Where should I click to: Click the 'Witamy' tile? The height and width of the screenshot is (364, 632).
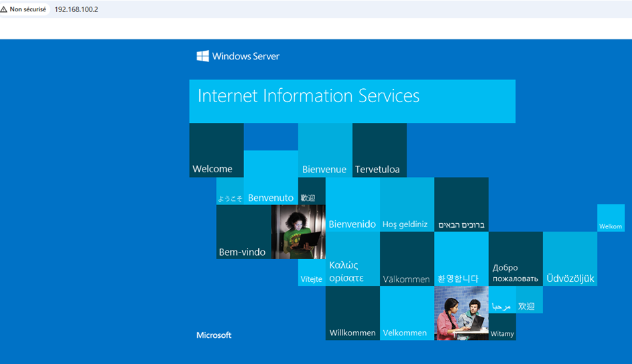pos(502,327)
